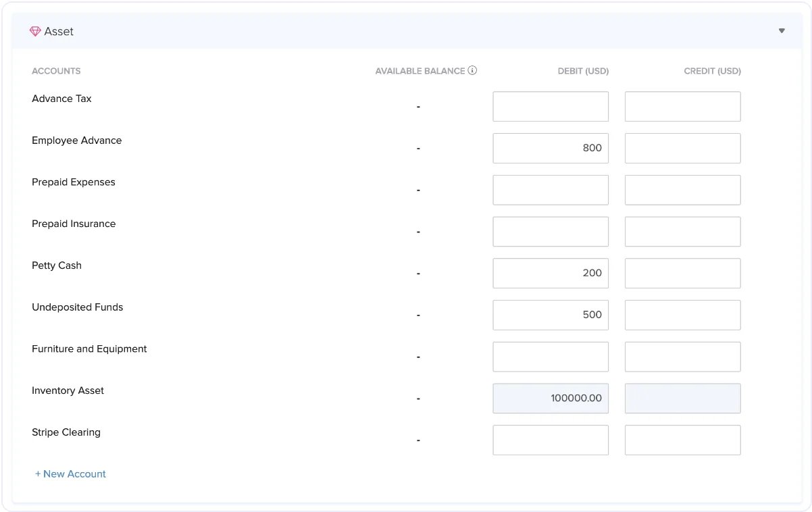Image resolution: width=812 pixels, height=512 pixels.
Task: Click the Employee Advance debit field
Action: (x=551, y=148)
